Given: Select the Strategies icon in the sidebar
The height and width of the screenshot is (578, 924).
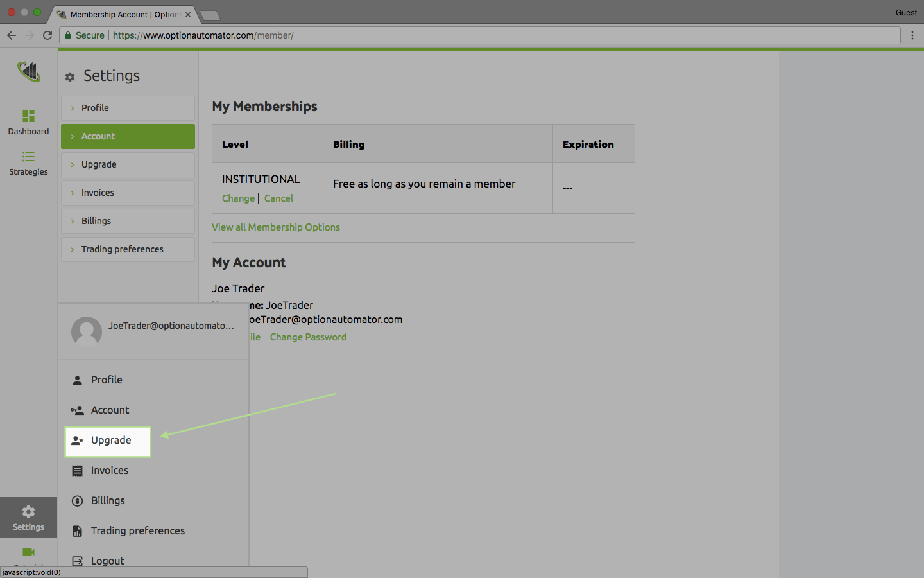Looking at the screenshot, I should 28,162.
